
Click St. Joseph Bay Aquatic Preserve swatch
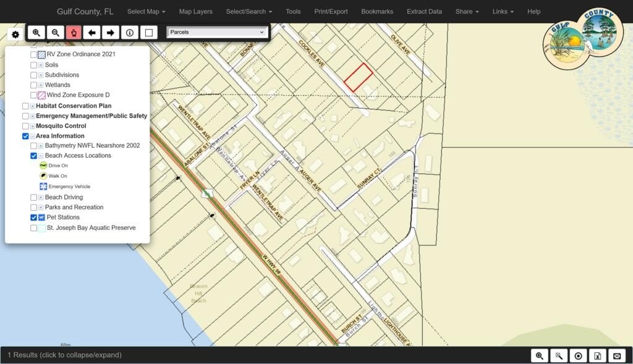coord(41,229)
